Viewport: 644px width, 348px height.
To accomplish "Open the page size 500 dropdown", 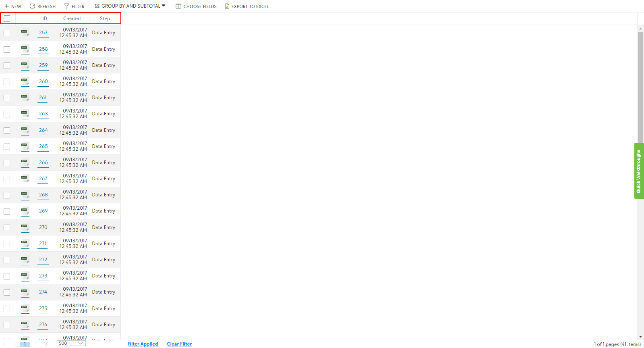I will click(71, 343).
